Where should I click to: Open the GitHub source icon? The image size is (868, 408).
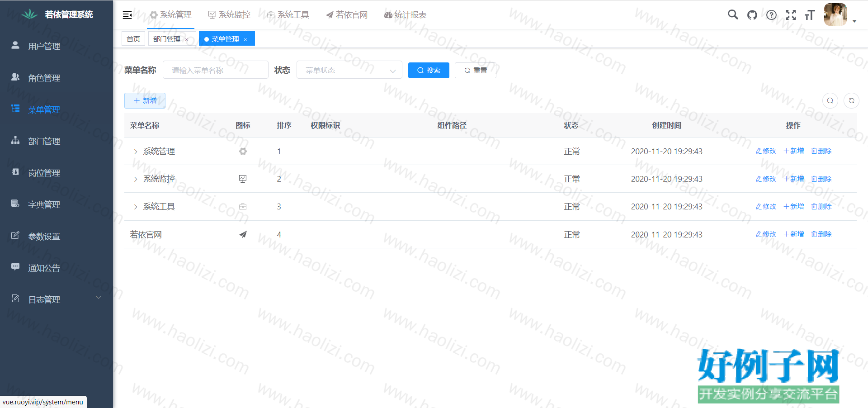pyautogui.click(x=752, y=15)
